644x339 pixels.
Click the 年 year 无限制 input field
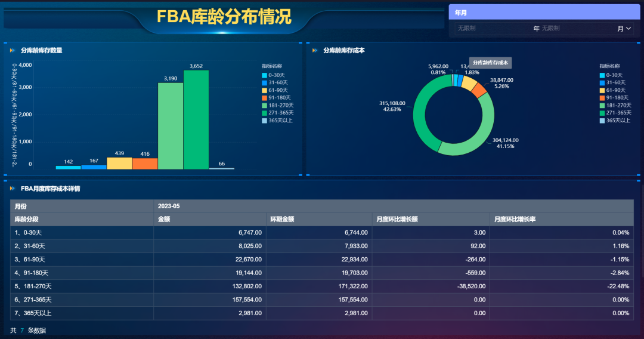(493, 29)
